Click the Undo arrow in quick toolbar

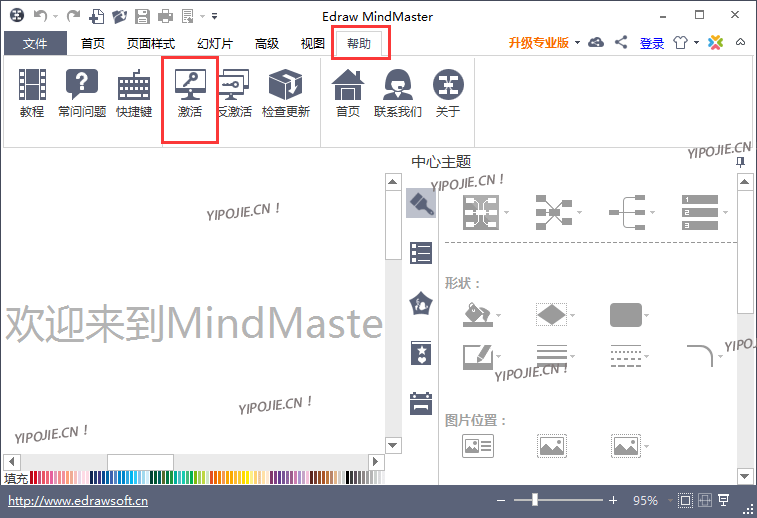tap(40, 16)
